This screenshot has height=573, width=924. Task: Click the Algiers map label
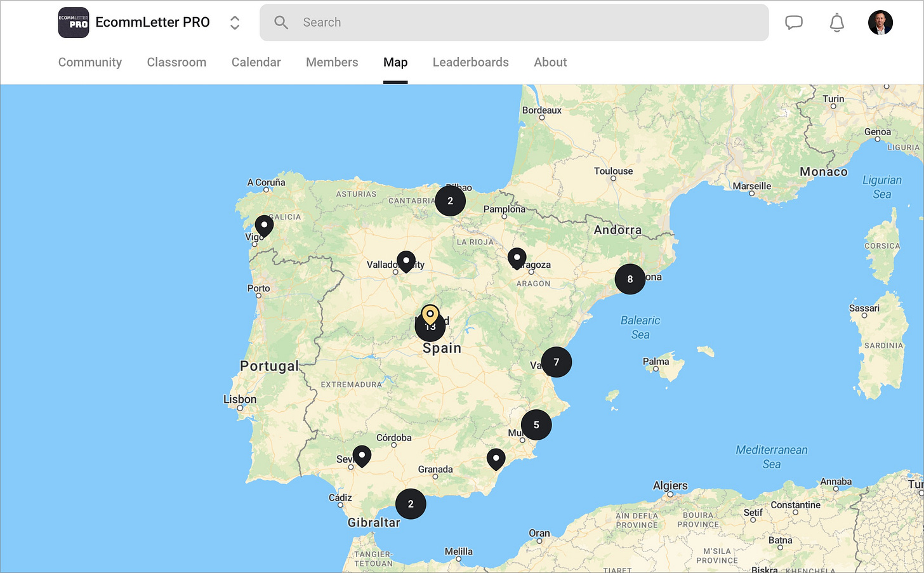pyautogui.click(x=670, y=485)
